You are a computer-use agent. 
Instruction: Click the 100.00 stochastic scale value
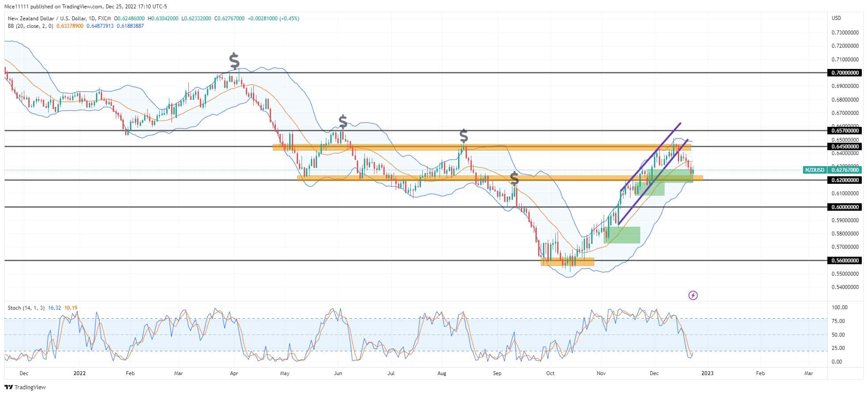point(839,308)
